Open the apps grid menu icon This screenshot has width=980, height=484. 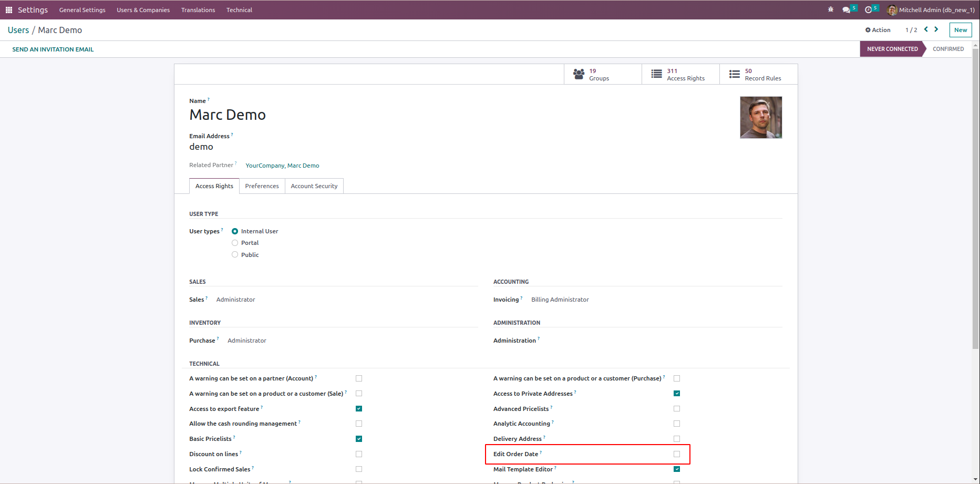8,10
